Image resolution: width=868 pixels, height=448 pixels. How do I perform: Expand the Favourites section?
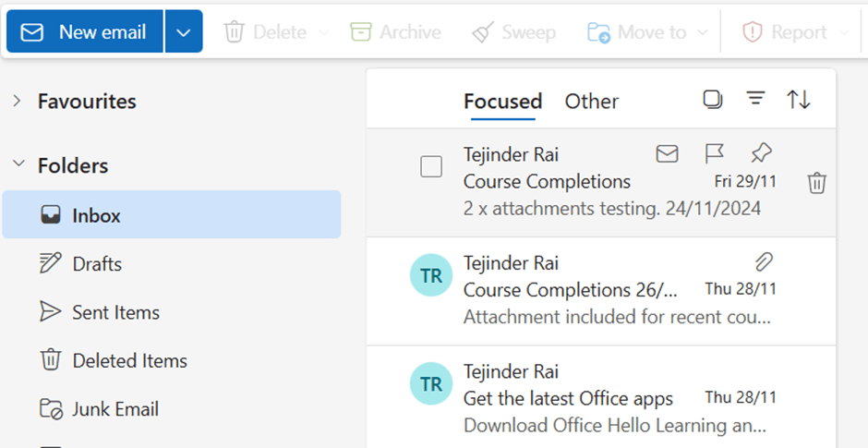pyautogui.click(x=18, y=102)
